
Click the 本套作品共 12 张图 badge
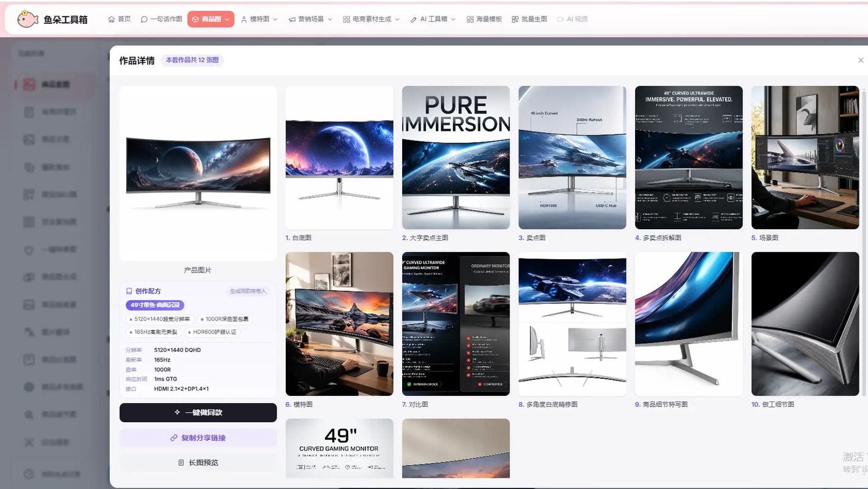pos(192,60)
